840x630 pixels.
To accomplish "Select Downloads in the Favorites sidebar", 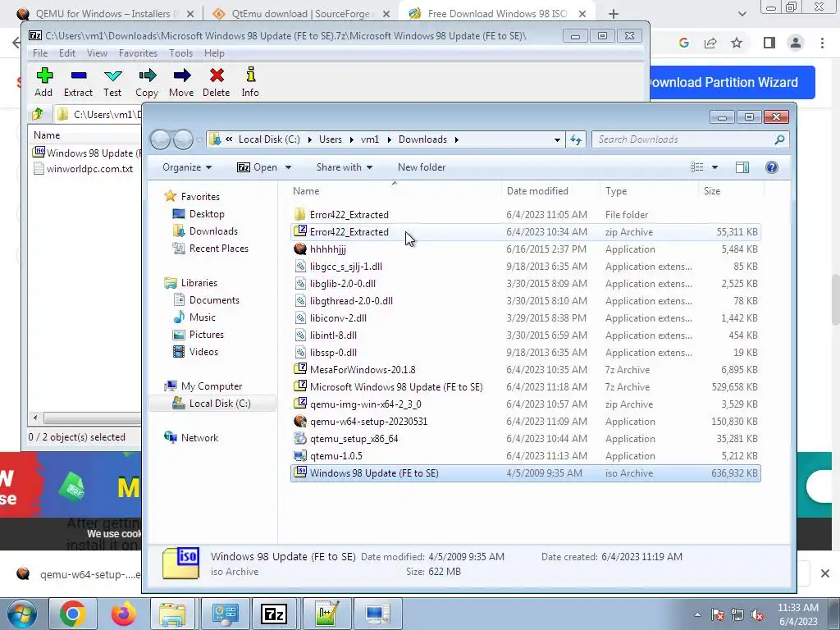I will (x=205, y=231).
